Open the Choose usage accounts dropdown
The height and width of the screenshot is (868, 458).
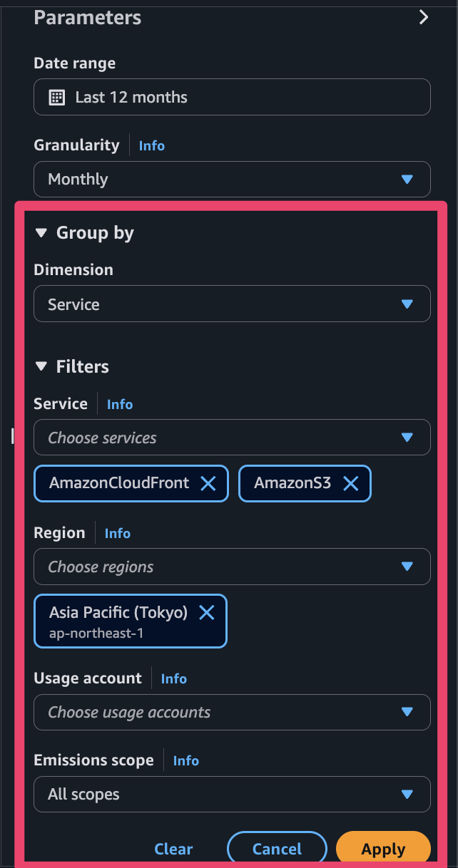(232, 712)
